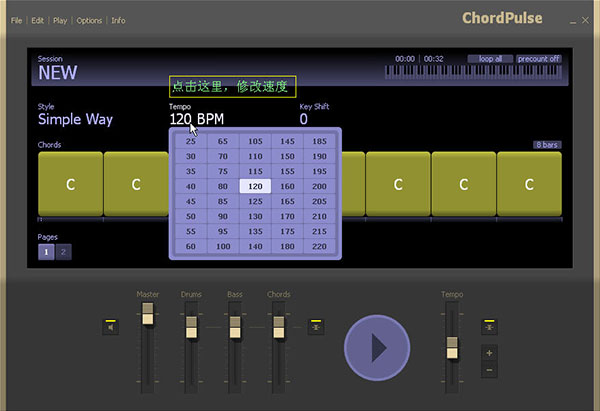Open the 8 bars selector

tap(547, 145)
